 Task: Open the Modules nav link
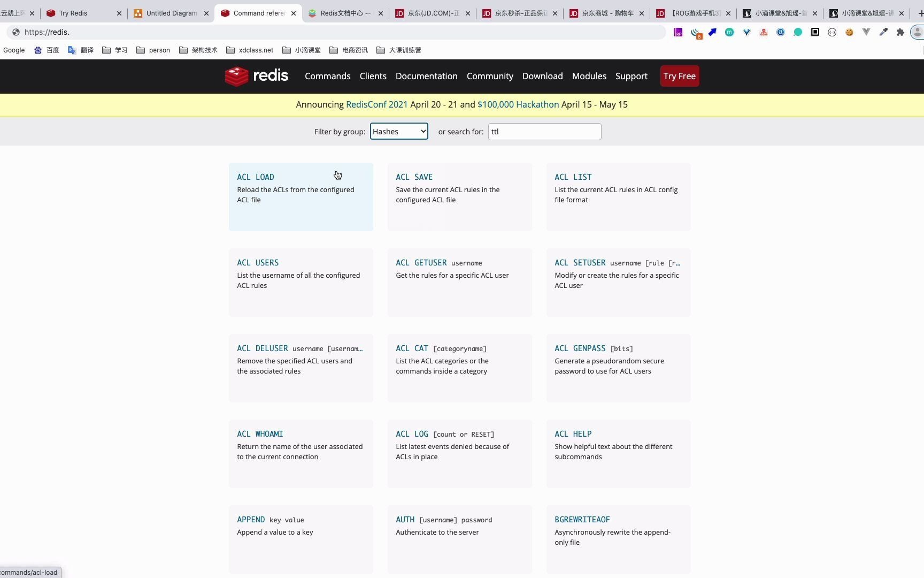coord(589,76)
